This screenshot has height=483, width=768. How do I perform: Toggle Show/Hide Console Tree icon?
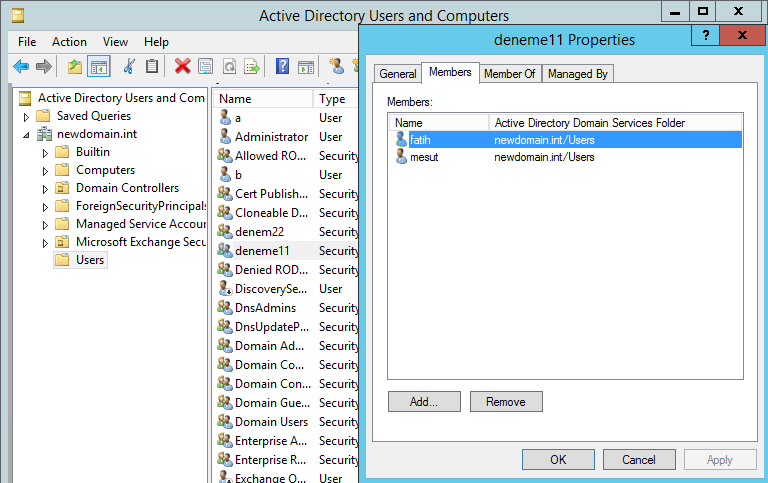[x=98, y=67]
